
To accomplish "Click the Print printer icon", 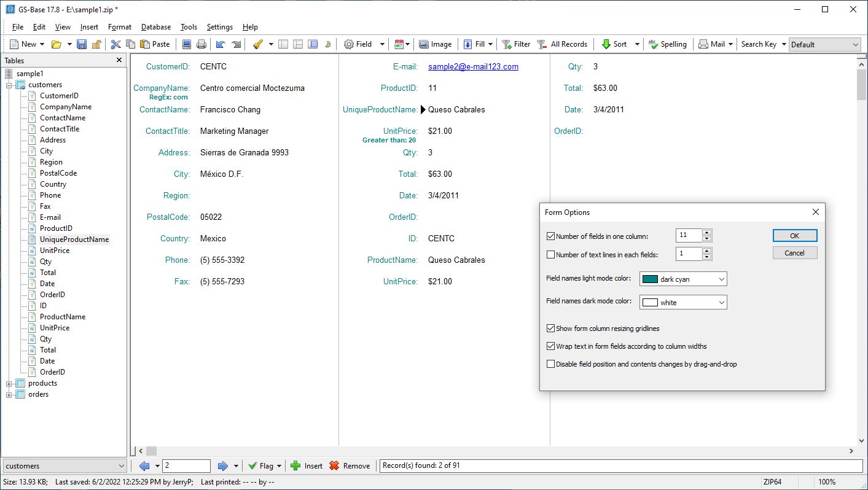I will coord(201,44).
